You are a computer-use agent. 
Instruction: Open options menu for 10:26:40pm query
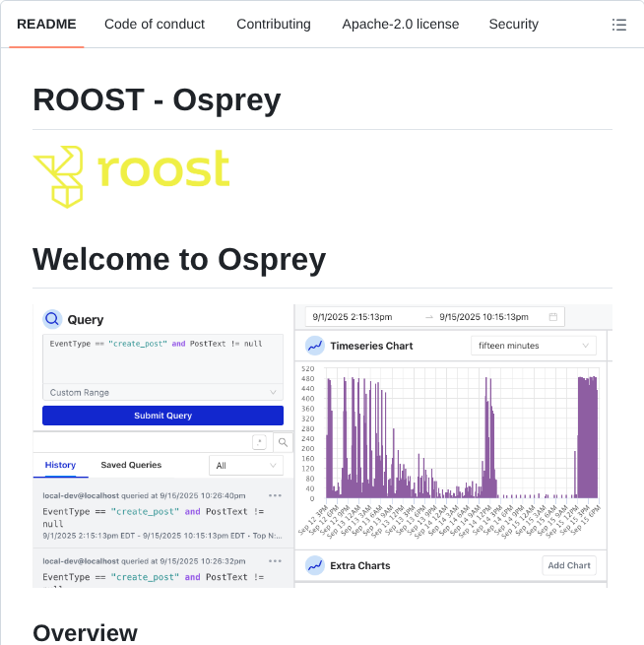(275, 495)
